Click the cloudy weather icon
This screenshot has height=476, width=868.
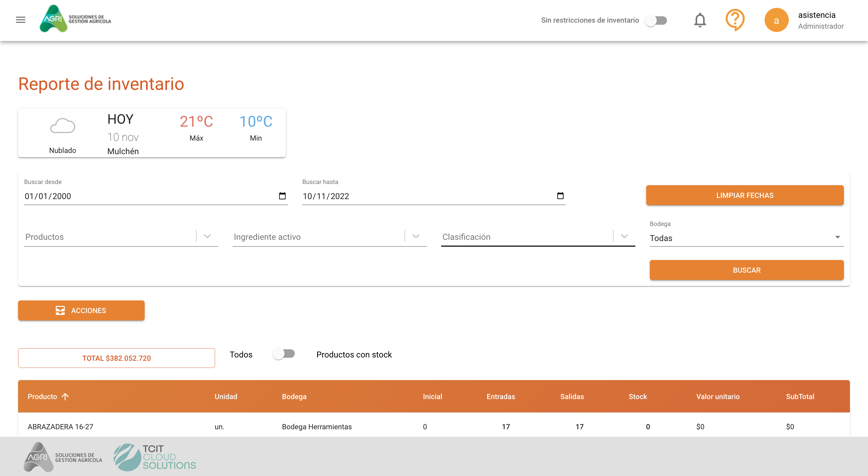tap(63, 126)
